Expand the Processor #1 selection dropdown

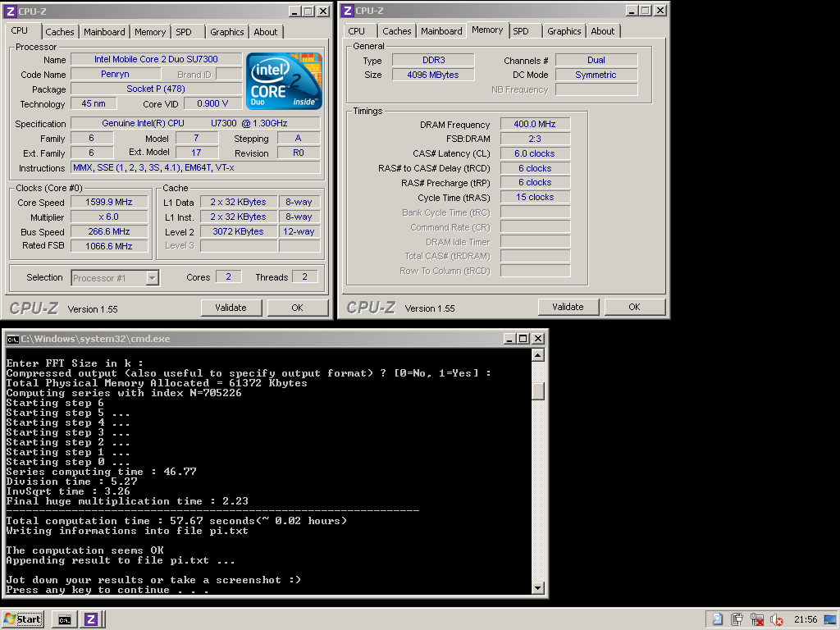(152, 278)
